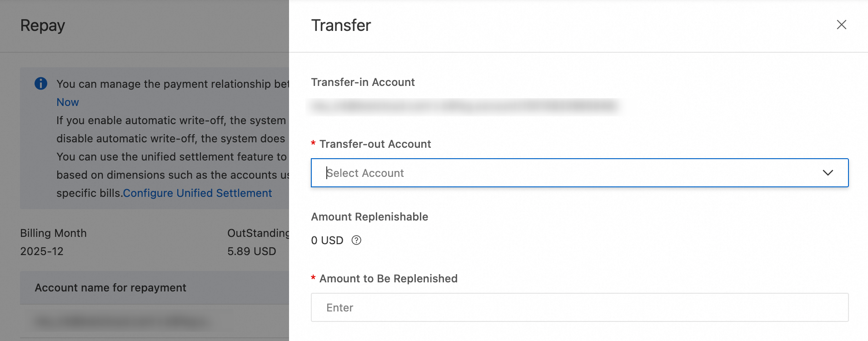Viewport: 868px width, 341px height.
Task: Click the Amount to Be Replenished label
Action: click(388, 279)
